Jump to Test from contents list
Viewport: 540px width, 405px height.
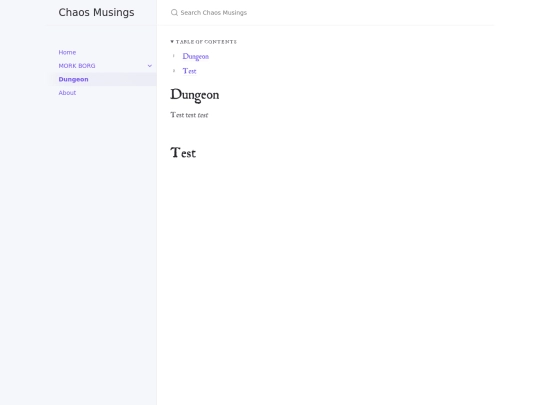click(189, 71)
